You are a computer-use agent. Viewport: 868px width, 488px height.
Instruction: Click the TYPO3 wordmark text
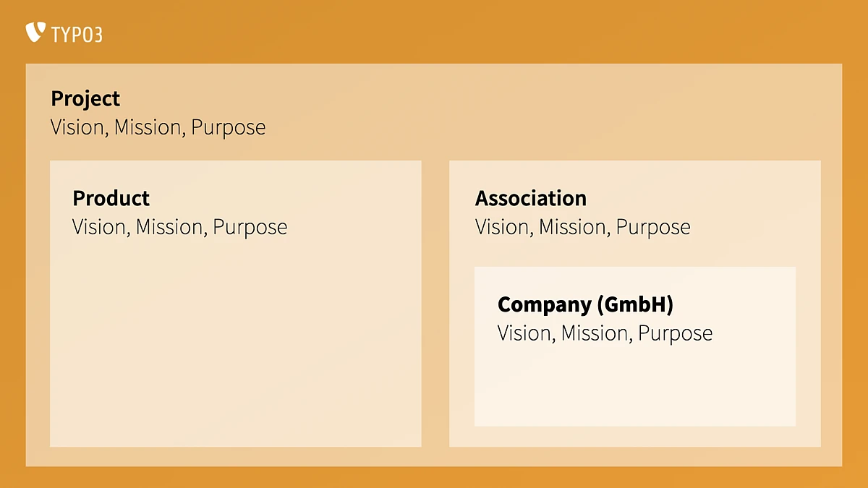77,34
